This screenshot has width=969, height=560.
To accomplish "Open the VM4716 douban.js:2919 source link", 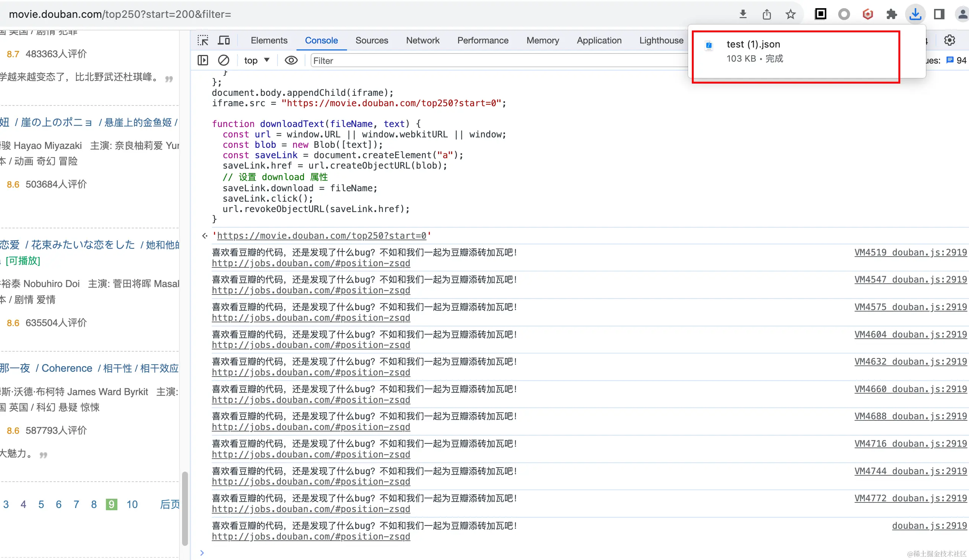I will [x=911, y=443].
